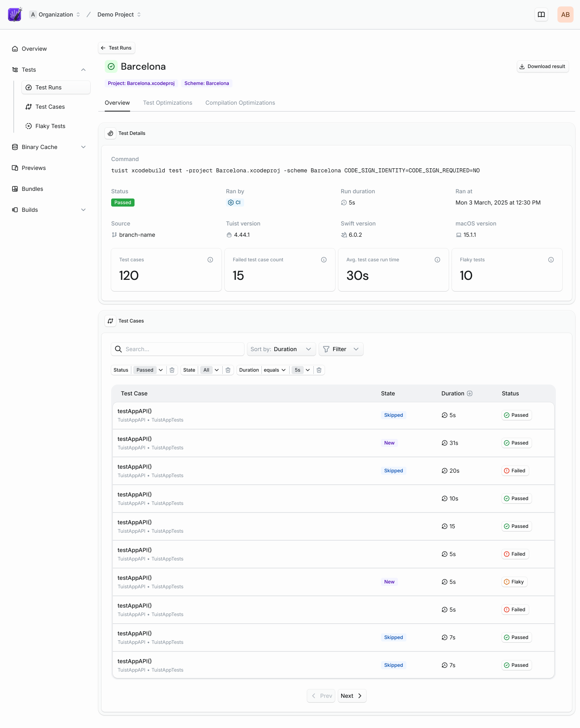Switch to the Test Optimizations tab
This screenshot has height=728, width=580.
point(168,103)
